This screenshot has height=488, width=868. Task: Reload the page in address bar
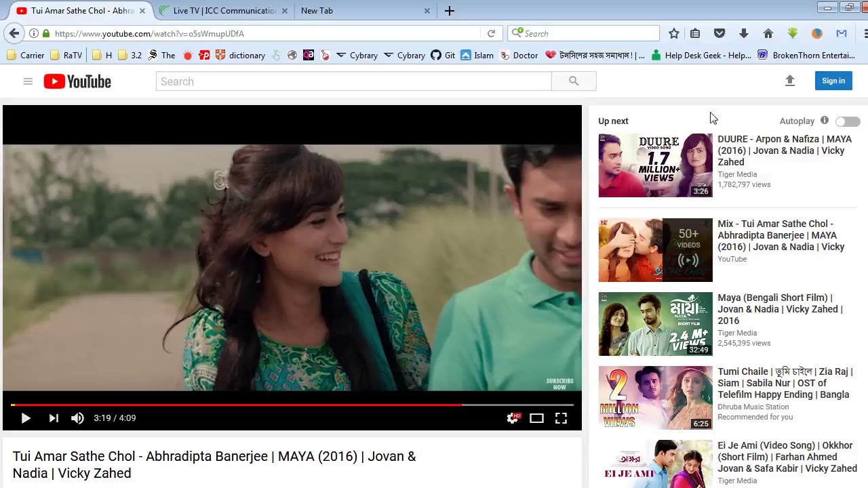pos(491,33)
